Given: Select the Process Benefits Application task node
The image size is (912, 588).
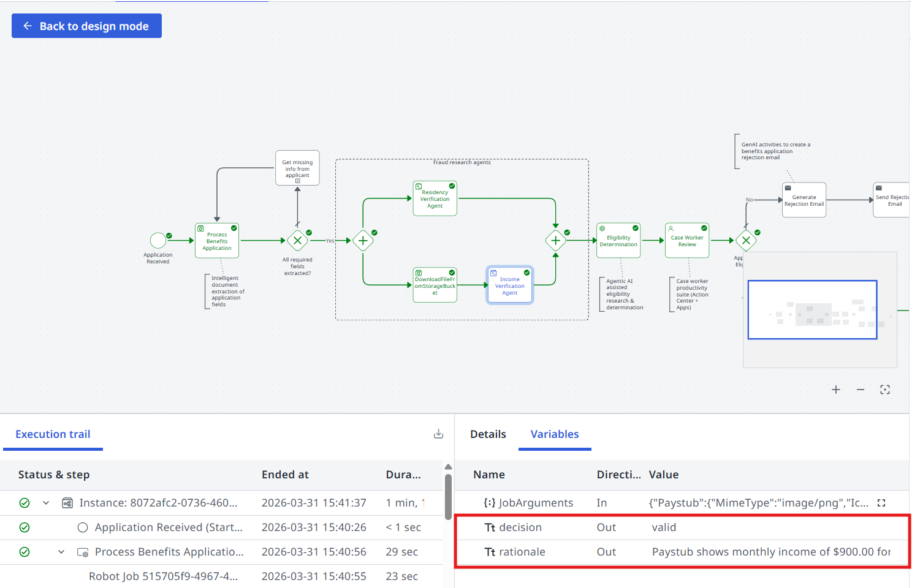Looking at the screenshot, I should click(x=217, y=241).
